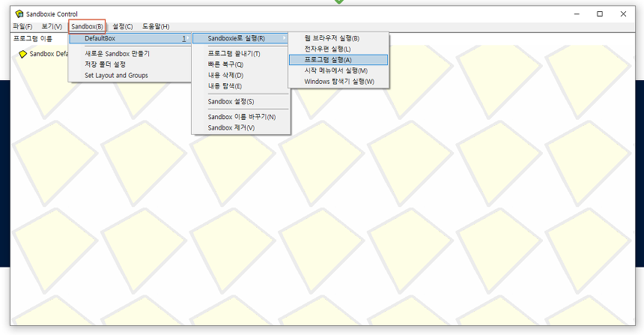Viewport: 644px width, 335px height.
Task: Select 프로그램 끝내기(T)
Action: (x=234, y=54)
